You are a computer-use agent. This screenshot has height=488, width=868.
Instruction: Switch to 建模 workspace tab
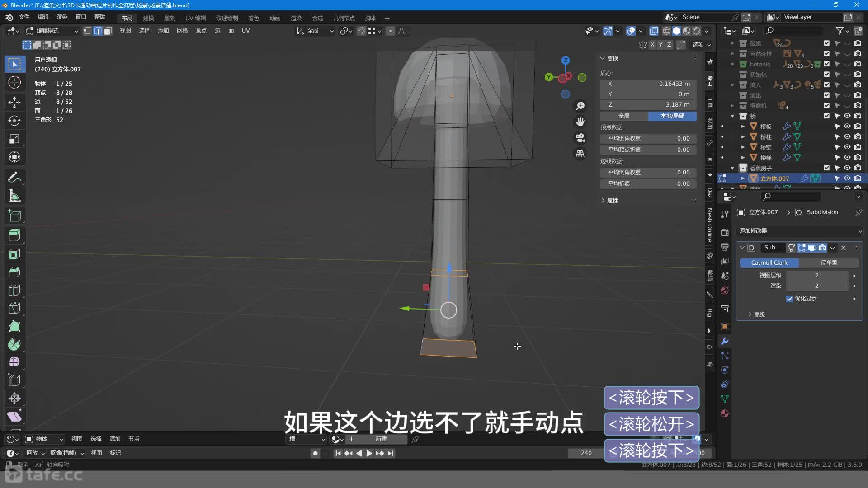(148, 18)
